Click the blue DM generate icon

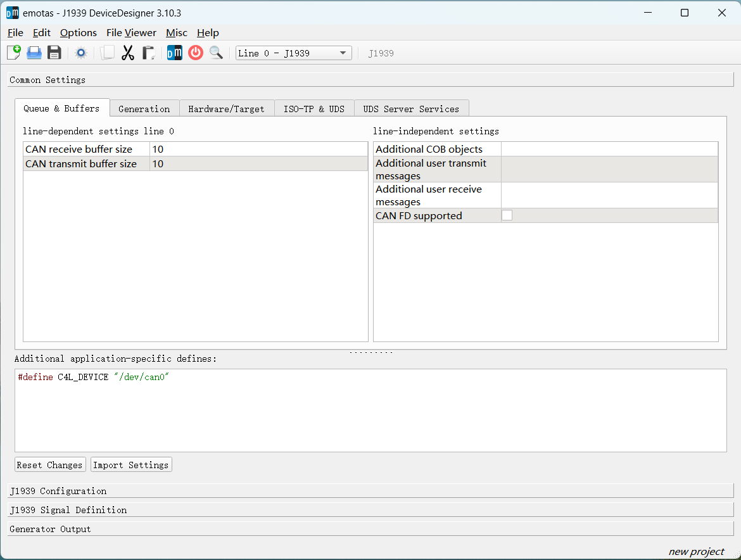pyautogui.click(x=174, y=53)
